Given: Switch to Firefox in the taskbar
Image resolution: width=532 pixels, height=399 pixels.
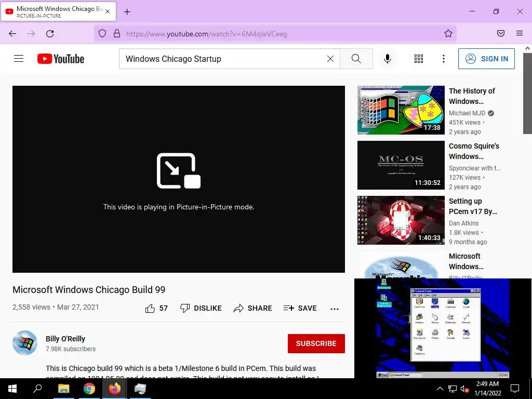Looking at the screenshot, I should (115, 389).
